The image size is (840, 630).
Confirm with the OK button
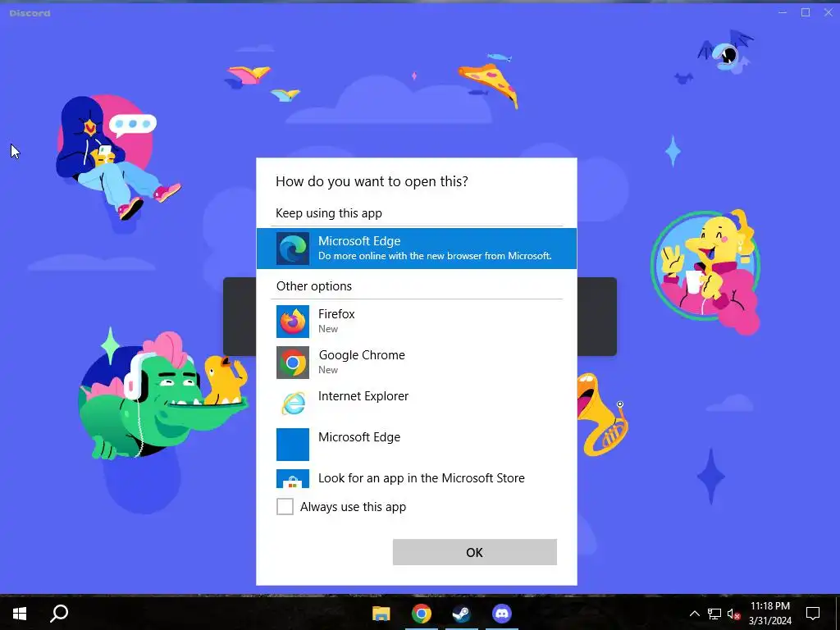pyautogui.click(x=475, y=552)
